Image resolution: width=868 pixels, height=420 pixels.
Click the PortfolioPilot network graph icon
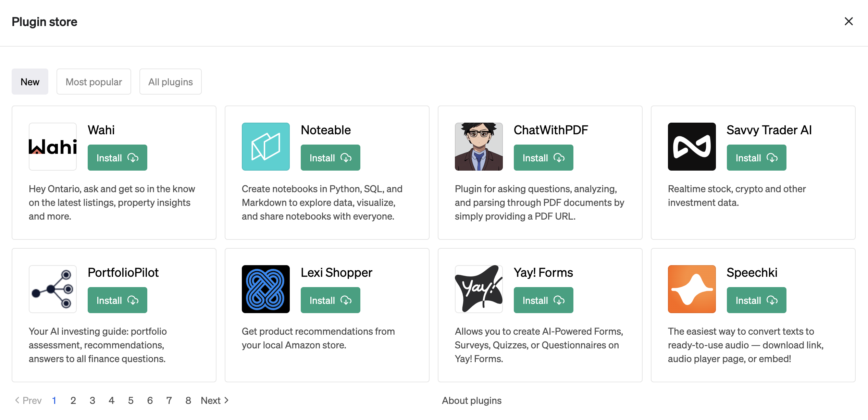coord(53,289)
